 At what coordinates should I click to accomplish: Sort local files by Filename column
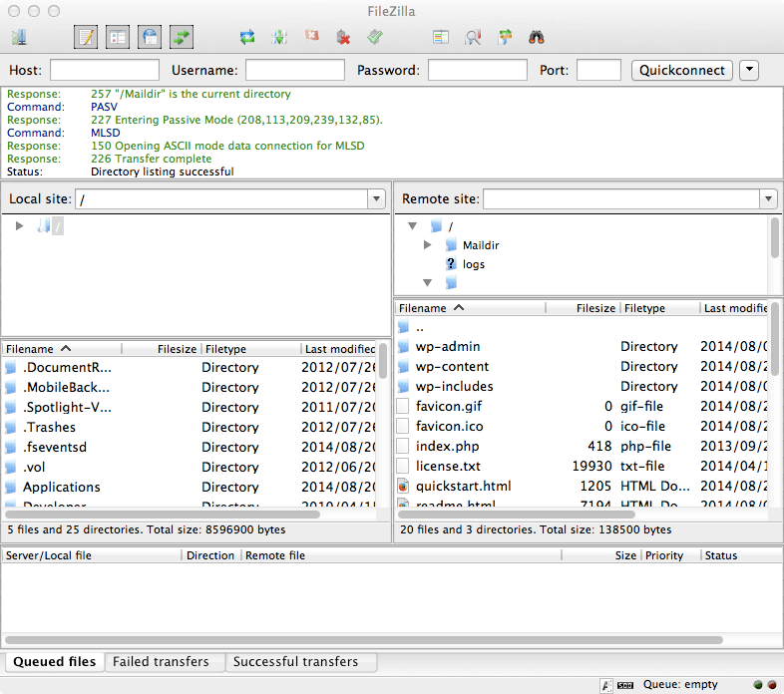coord(62,349)
